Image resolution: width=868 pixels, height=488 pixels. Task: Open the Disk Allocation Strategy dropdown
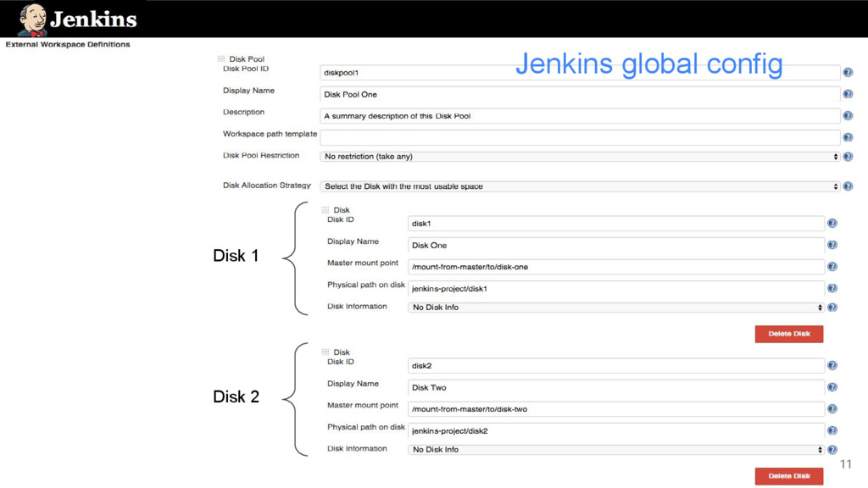580,186
